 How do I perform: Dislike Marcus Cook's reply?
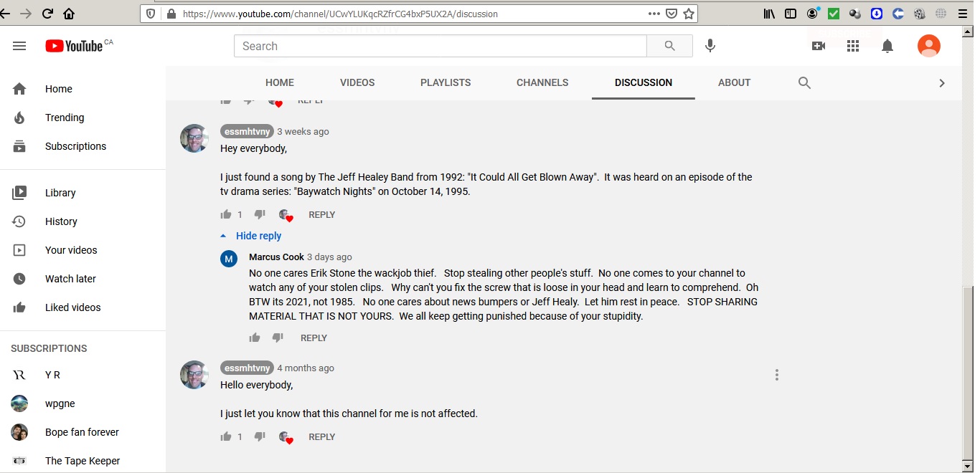coord(278,338)
